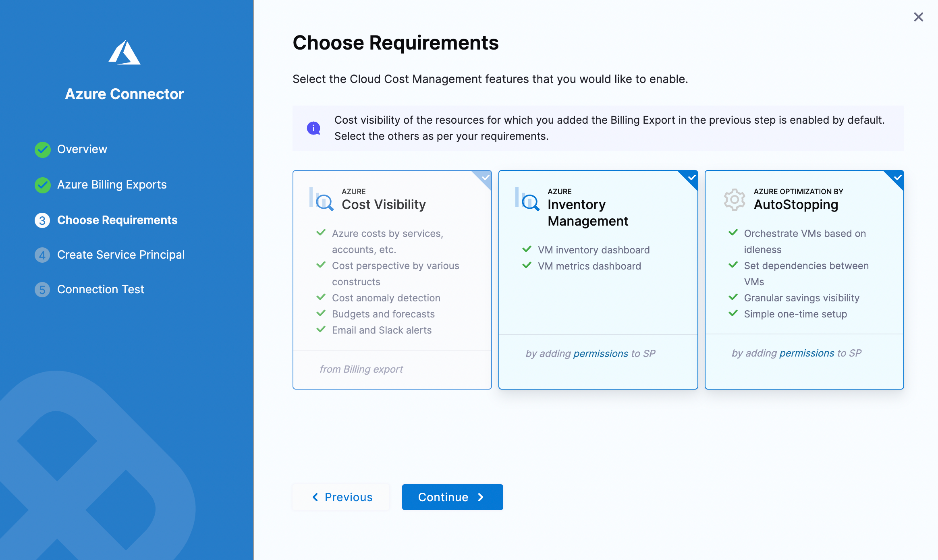Image resolution: width=938 pixels, height=560 pixels.
Task: Select the Create Service Principal step
Action: click(121, 255)
